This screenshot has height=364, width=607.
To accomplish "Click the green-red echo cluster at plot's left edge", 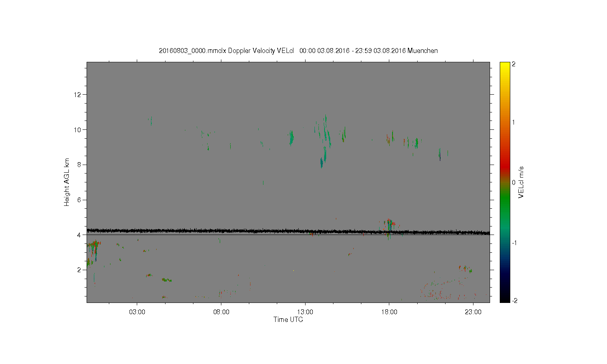I will click(93, 251).
